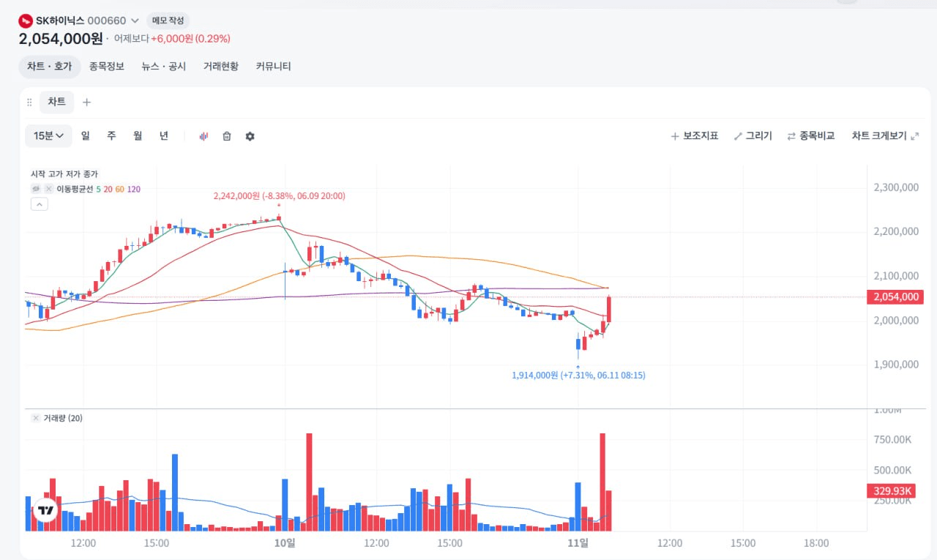
Task: Collapse the indicator legend with the chevron-up button
Action: [40, 204]
